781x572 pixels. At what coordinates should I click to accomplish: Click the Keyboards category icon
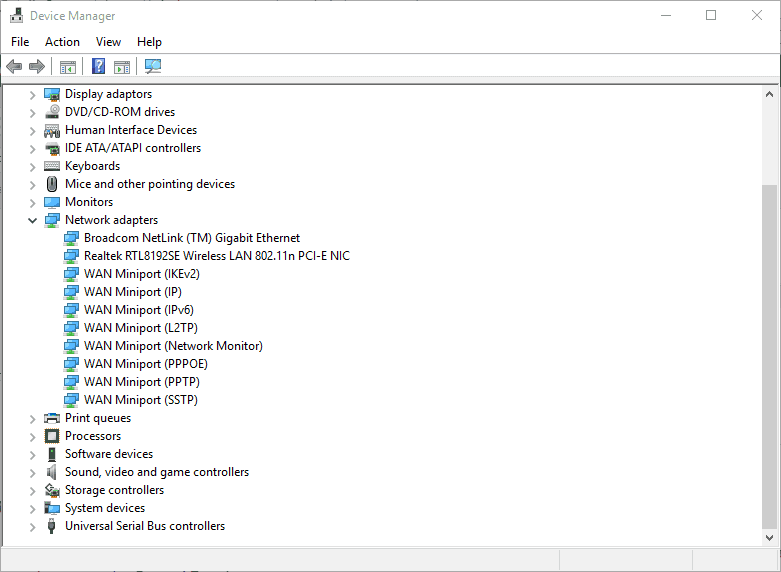pos(52,166)
